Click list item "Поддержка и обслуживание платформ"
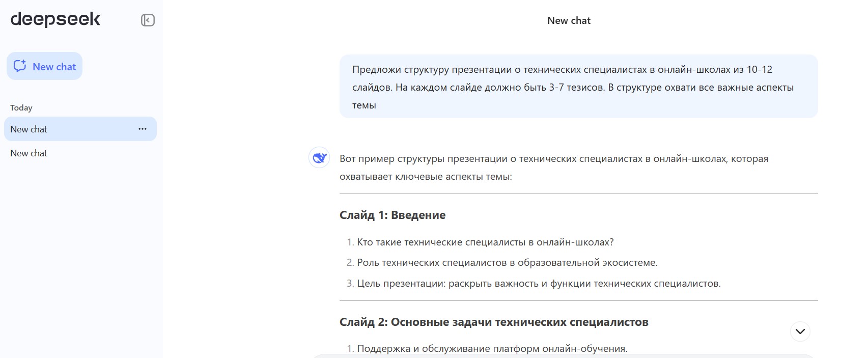The image size is (868, 358). (492, 349)
